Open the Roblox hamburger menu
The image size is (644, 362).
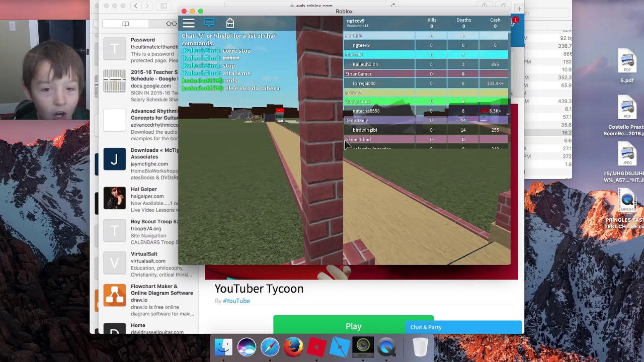(189, 23)
